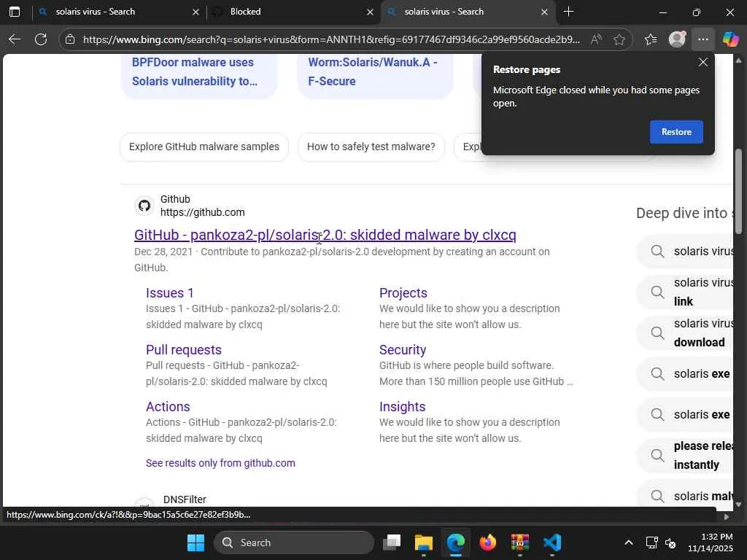Search icon beside please release instantly
Image resolution: width=747 pixels, height=560 pixels.
pos(657,455)
